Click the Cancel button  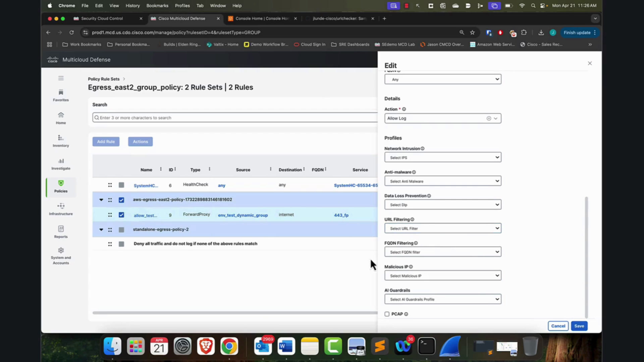tap(558, 326)
